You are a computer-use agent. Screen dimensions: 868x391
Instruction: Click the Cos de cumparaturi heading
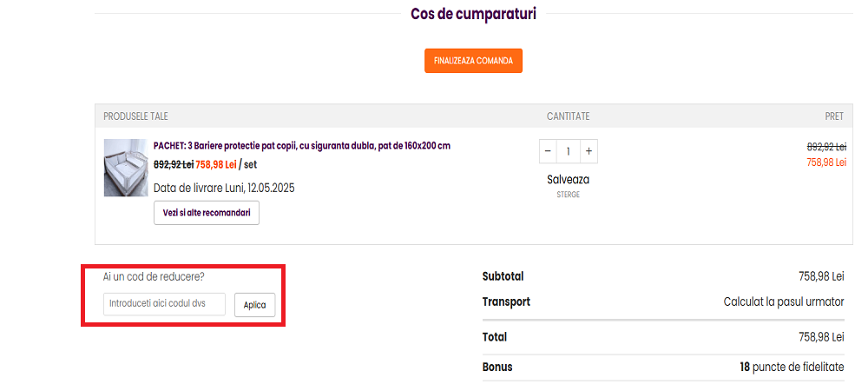tap(473, 14)
